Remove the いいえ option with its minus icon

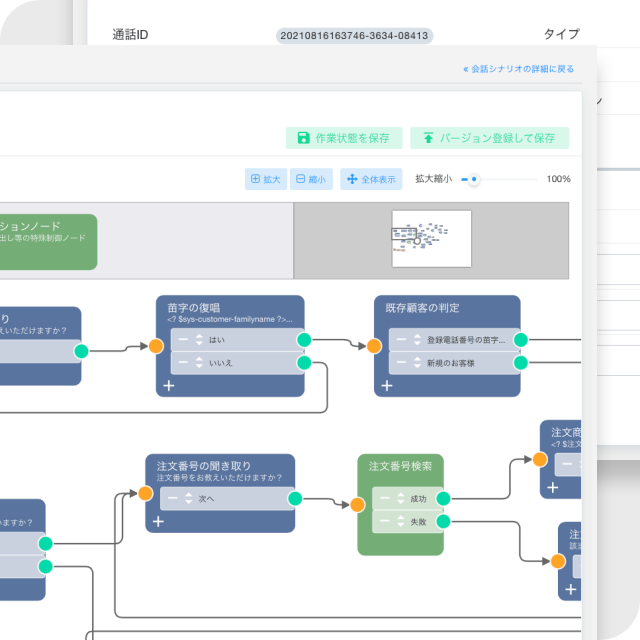[x=184, y=363]
